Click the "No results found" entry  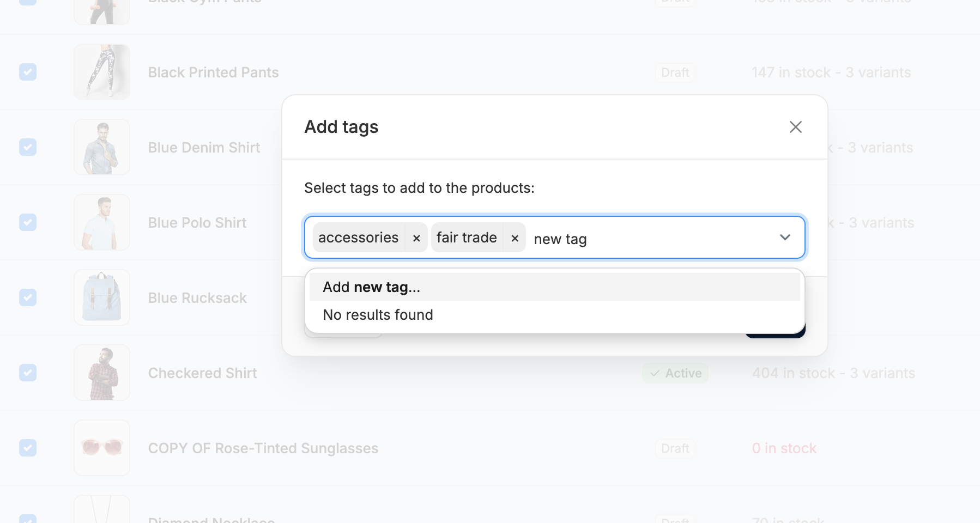(x=378, y=315)
